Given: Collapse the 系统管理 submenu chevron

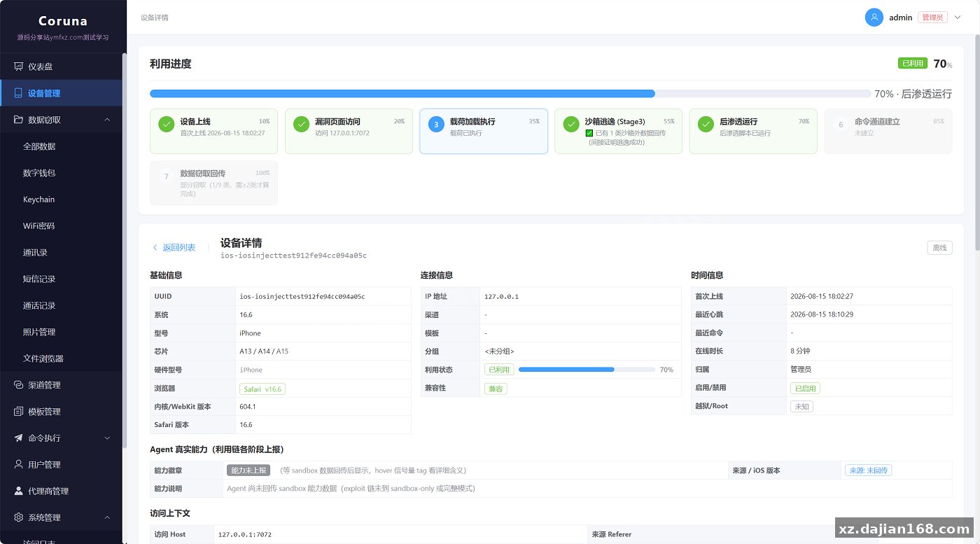Looking at the screenshot, I should coord(107,517).
